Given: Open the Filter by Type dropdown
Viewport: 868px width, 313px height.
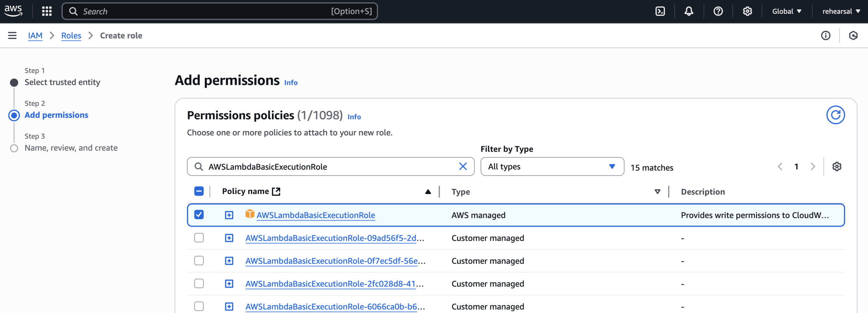Looking at the screenshot, I should (552, 166).
